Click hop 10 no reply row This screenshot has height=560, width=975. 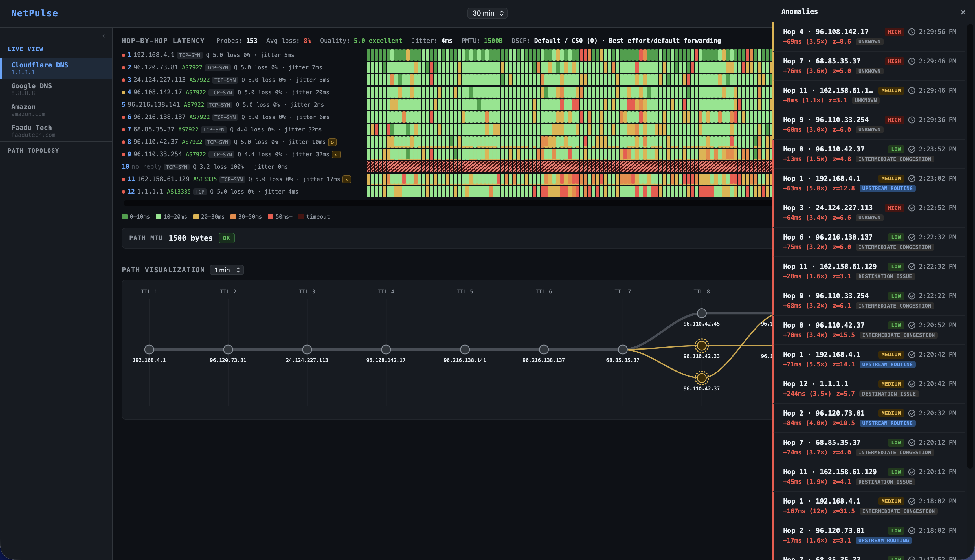point(243,167)
